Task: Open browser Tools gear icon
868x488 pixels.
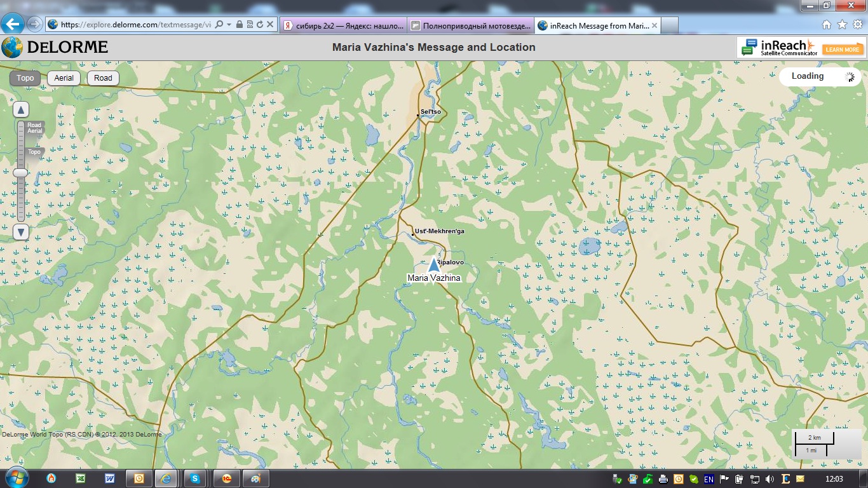Action: click(857, 25)
